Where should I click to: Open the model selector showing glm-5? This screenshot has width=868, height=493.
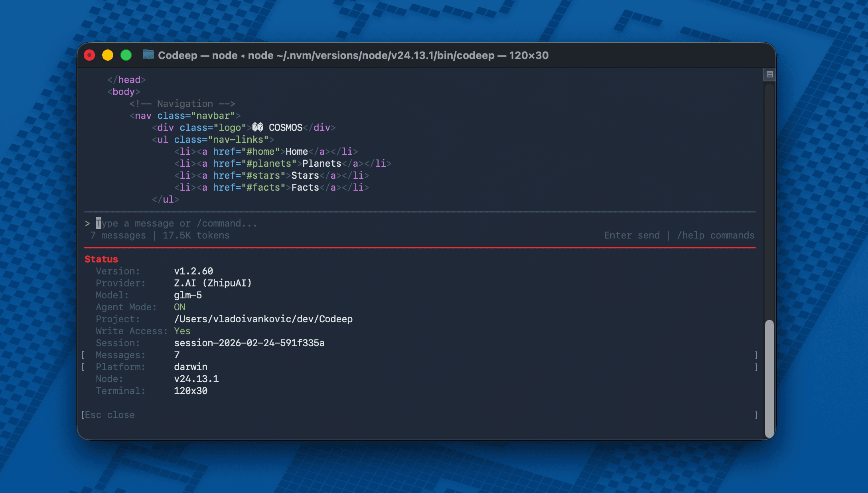coord(188,295)
